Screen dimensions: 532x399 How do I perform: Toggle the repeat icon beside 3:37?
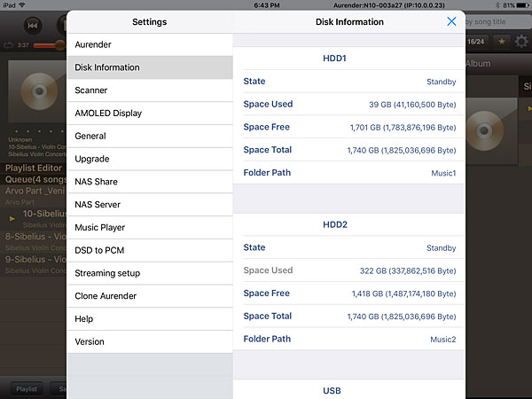click(x=8, y=45)
